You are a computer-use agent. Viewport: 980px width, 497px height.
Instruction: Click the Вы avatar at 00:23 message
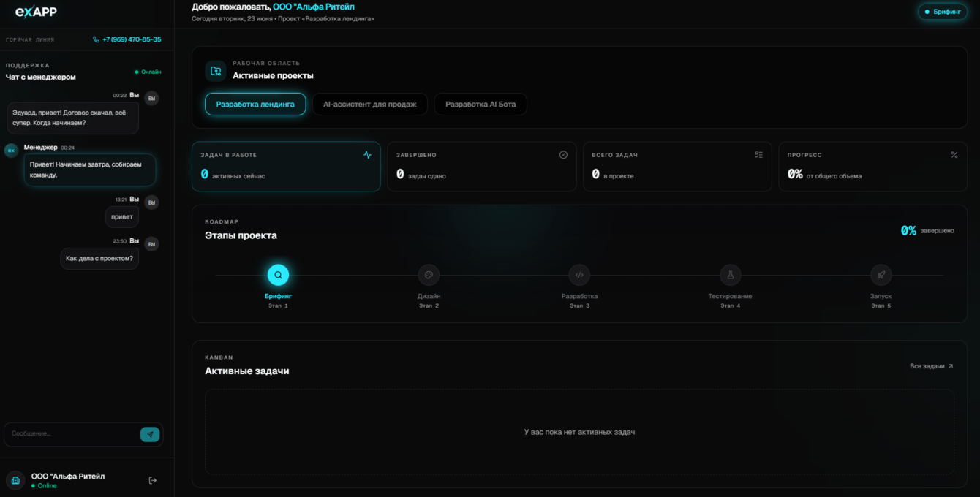point(151,98)
